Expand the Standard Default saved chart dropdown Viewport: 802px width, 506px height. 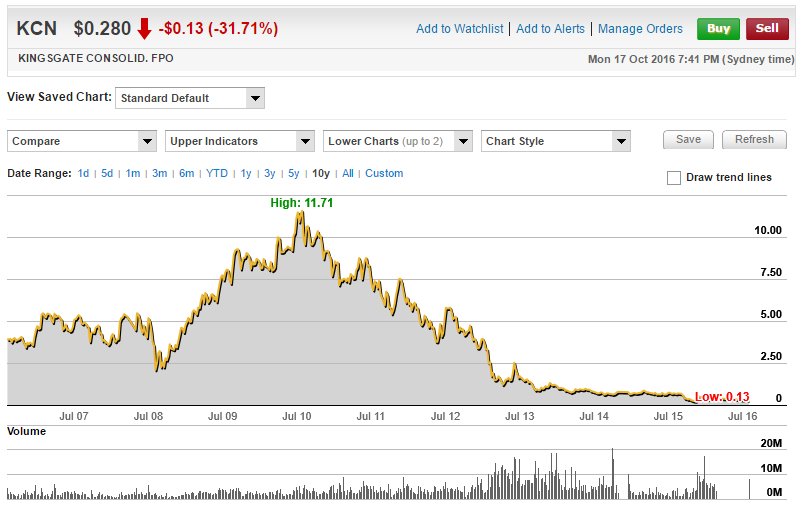[x=190, y=98]
